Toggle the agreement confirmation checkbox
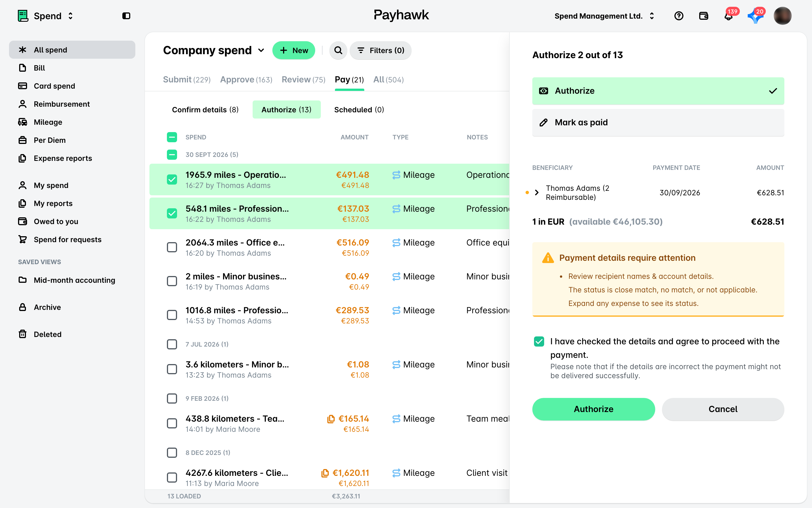This screenshot has height=508, width=812. 539,341
